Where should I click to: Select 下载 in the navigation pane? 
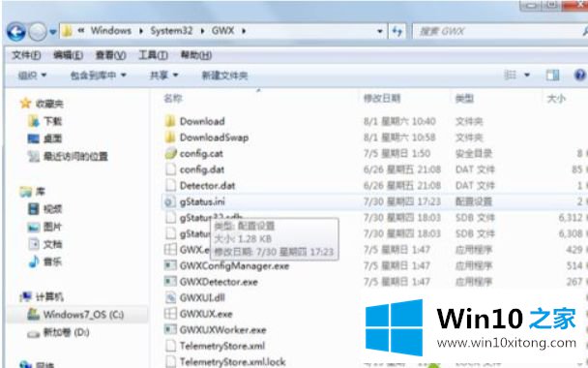53,121
